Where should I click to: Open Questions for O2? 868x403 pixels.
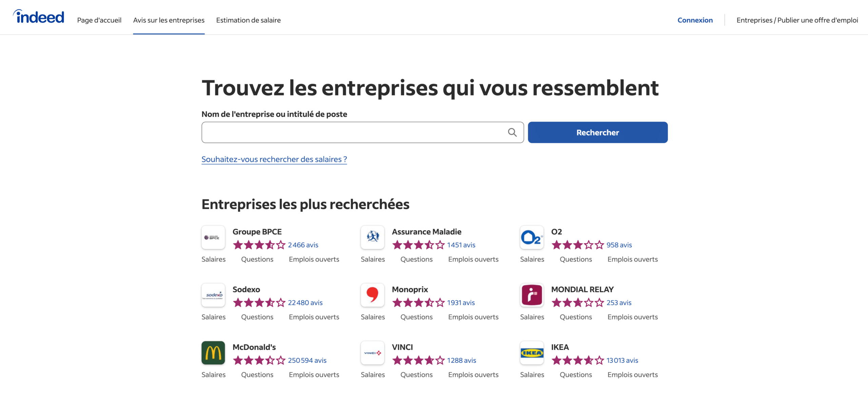pyautogui.click(x=576, y=259)
